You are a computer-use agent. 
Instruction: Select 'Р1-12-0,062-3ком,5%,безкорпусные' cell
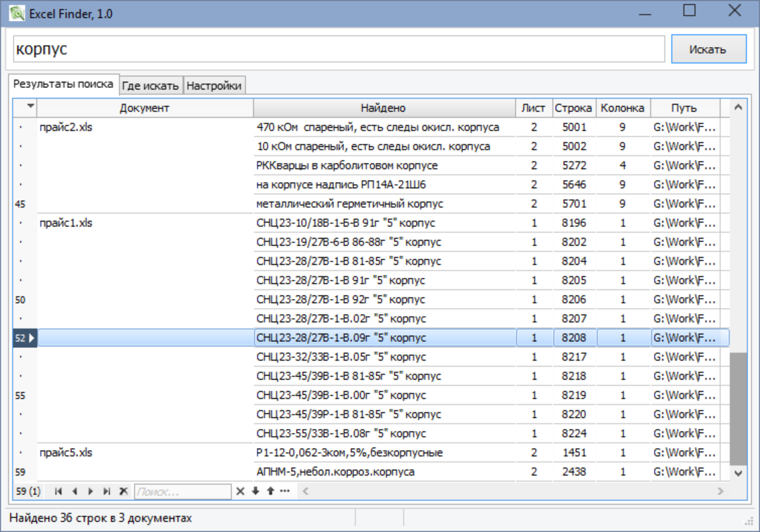pyautogui.click(x=384, y=453)
